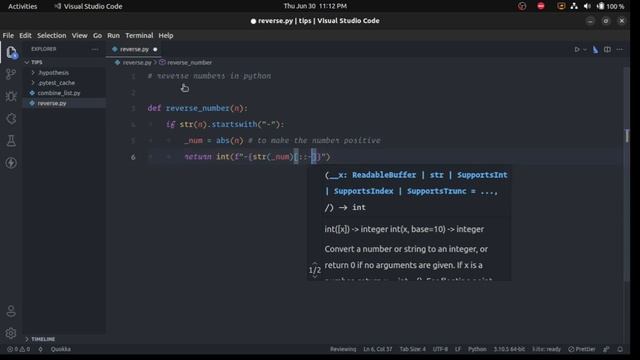The image size is (640, 360).
Task: Open the volume indicator in top bar
Action: [587, 6]
